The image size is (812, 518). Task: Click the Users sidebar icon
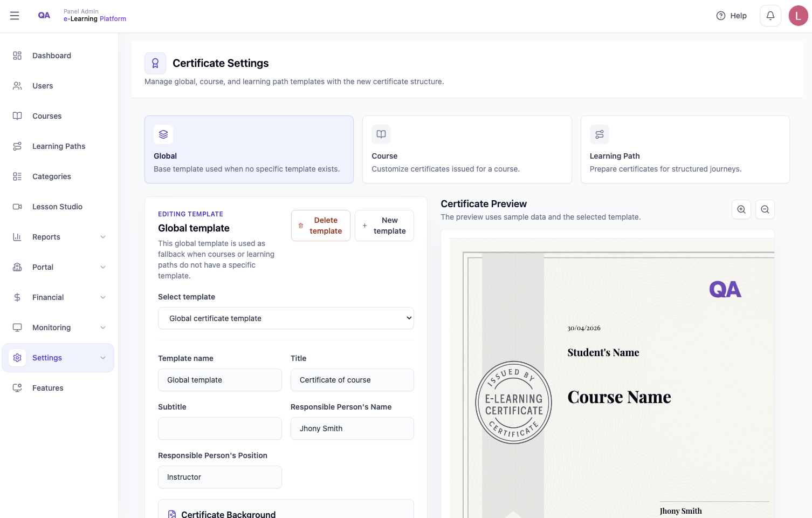pyautogui.click(x=17, y=86)
